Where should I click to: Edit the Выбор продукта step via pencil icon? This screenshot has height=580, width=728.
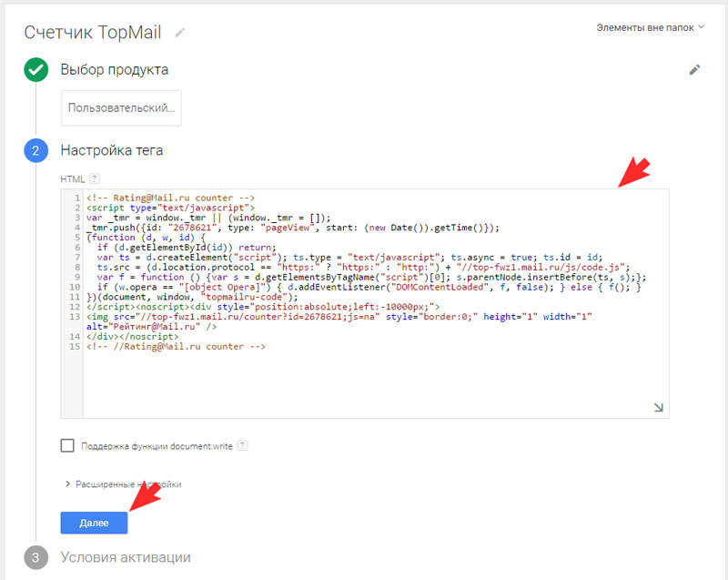coord(694,70)
